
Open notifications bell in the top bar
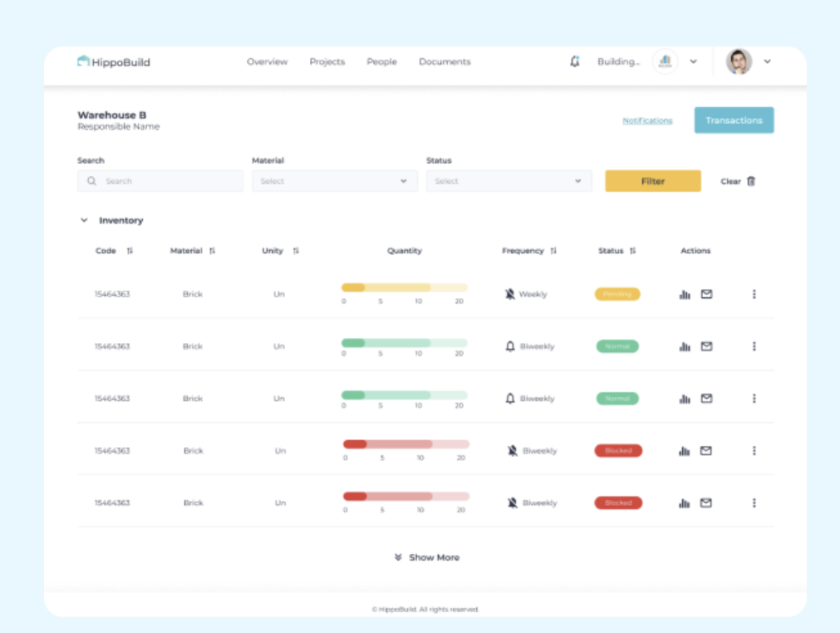pyautogui.click(x=575, y=61)
